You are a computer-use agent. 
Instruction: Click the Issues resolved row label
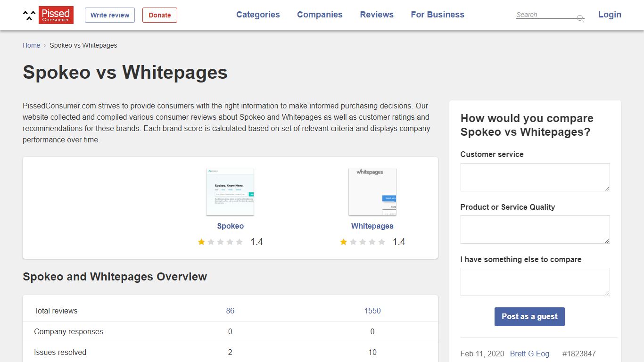pos(60,352)
